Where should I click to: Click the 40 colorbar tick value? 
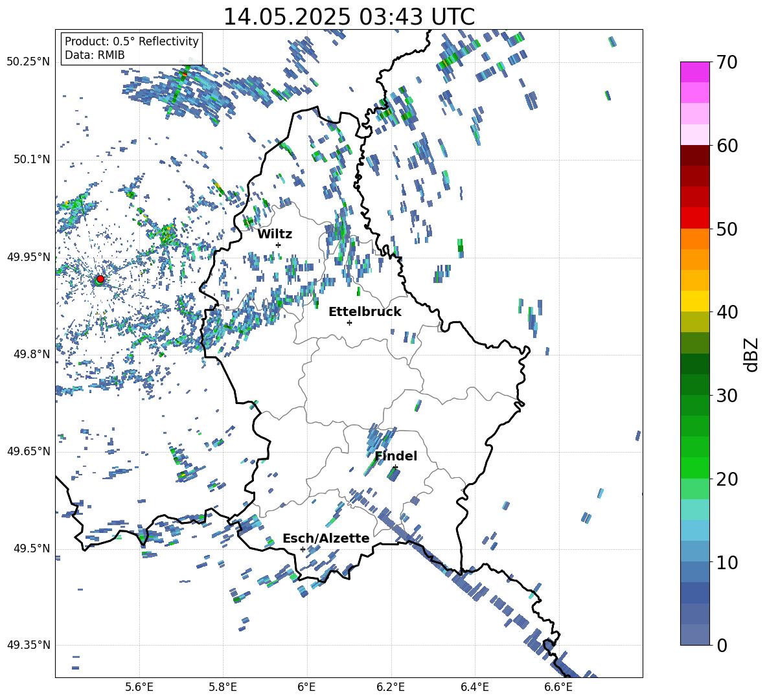pyautogui.click(x=727, y=312)
